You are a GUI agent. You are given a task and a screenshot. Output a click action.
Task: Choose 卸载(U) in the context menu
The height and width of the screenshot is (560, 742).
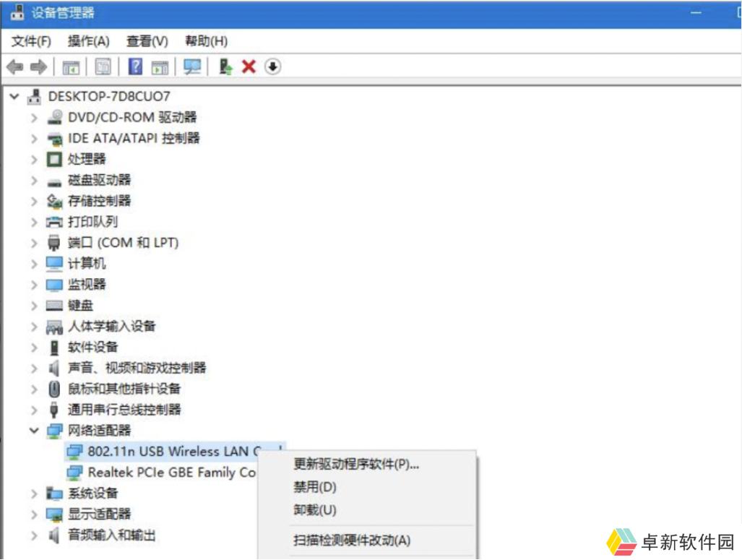click(315, 510)
